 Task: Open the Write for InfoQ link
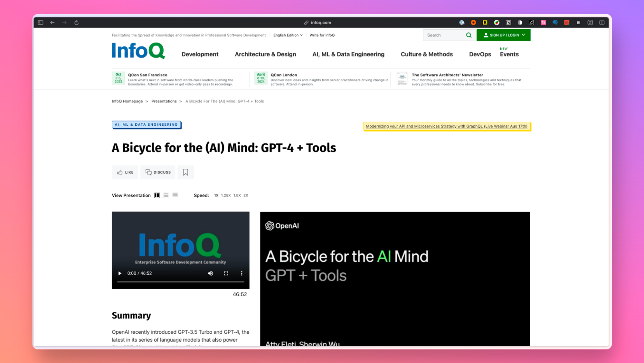(x=322, y=35)
